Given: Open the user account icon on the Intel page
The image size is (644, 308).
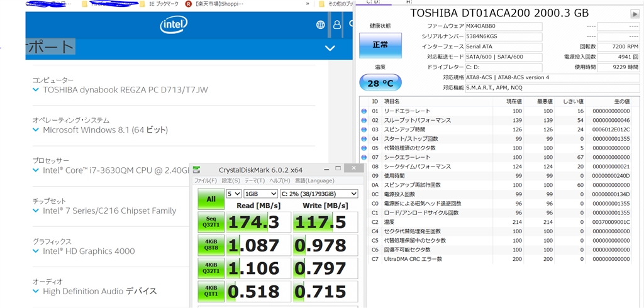Looking at the screenshot, I should click(x=337, y=25).
